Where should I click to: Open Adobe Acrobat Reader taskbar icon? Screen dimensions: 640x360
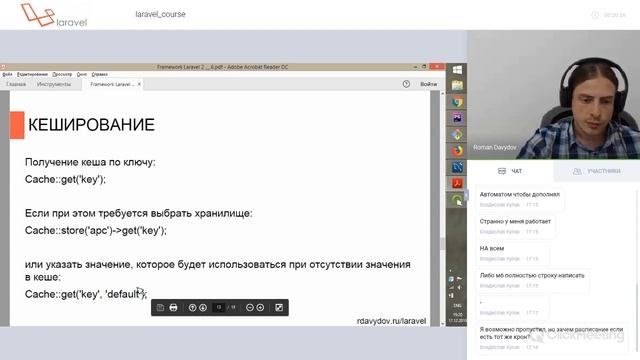(x=457, y=183)
